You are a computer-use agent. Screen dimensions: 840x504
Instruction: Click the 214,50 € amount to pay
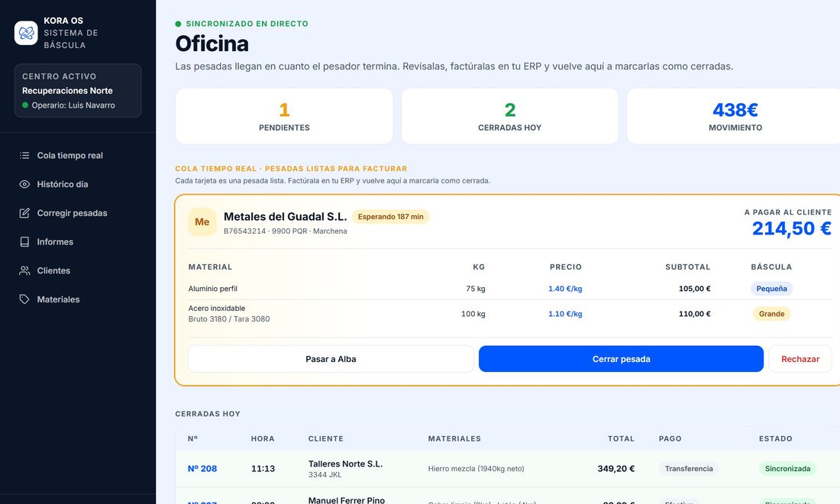pos(791,228)
